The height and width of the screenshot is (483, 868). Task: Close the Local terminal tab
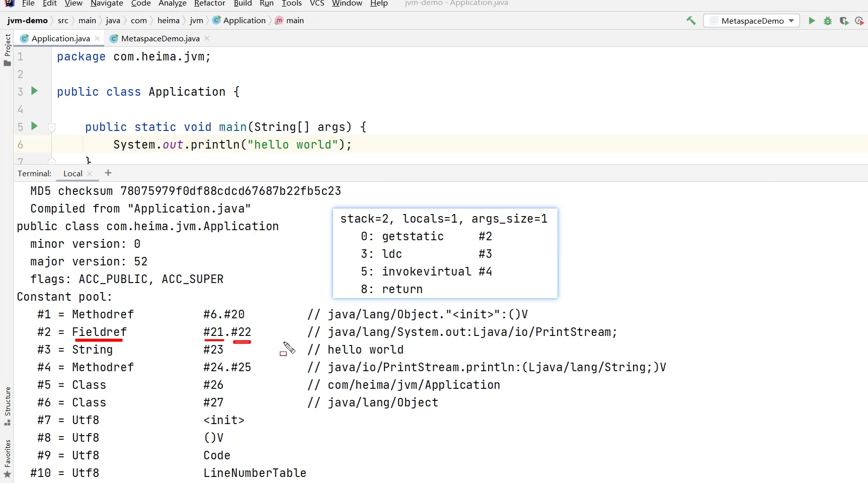tap(90, 174)
